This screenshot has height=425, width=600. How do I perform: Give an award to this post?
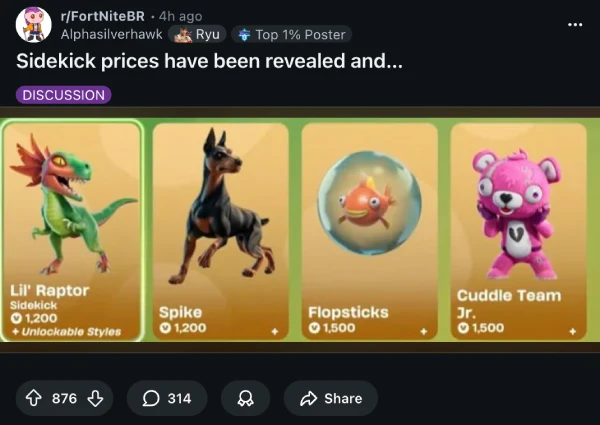click(245, 398)
